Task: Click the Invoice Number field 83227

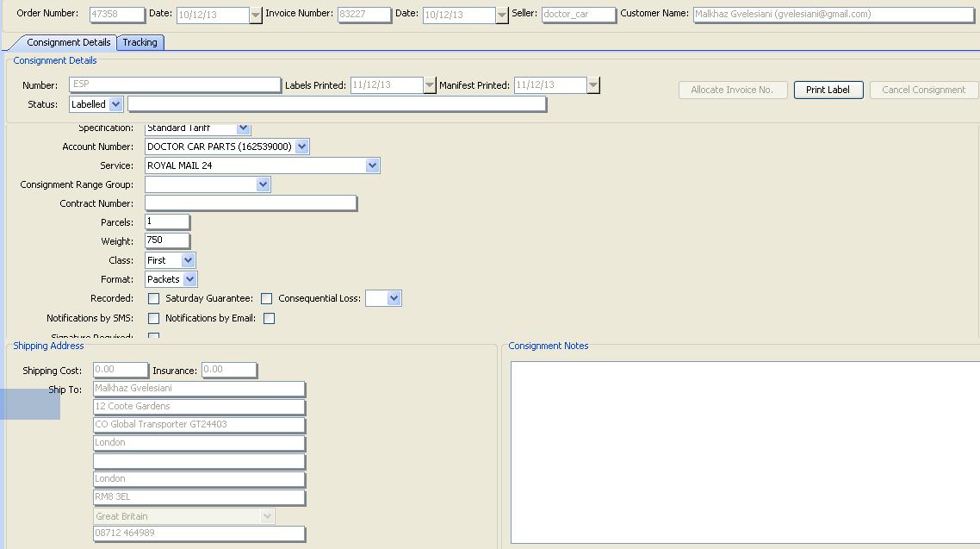Action: click(x=364, y=15)
